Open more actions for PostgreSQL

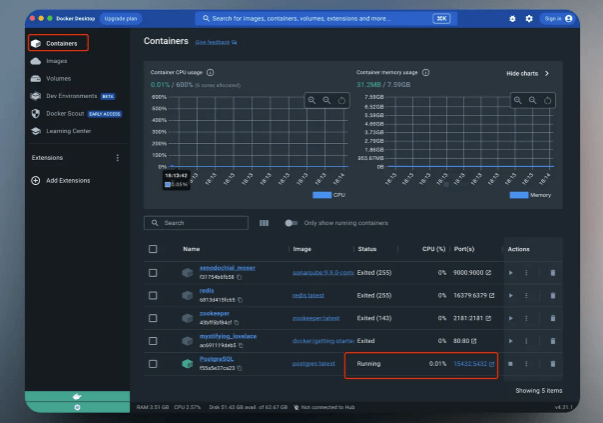point(526,364)
